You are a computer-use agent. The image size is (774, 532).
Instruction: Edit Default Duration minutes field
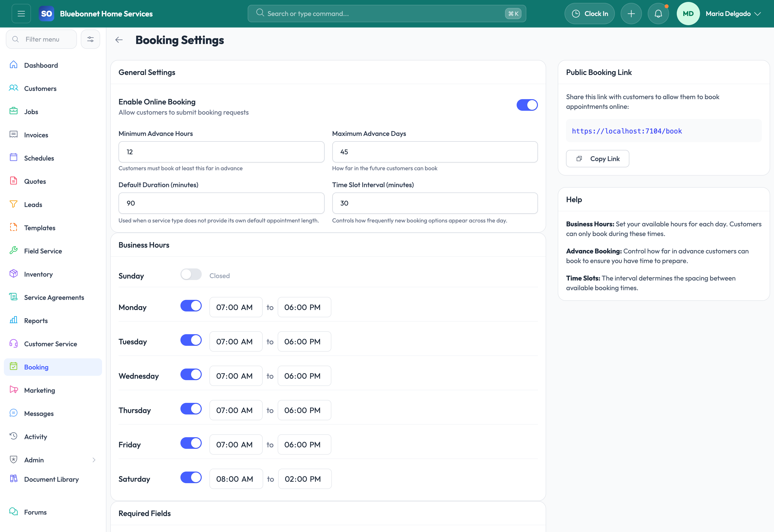[x=221, y=203]
